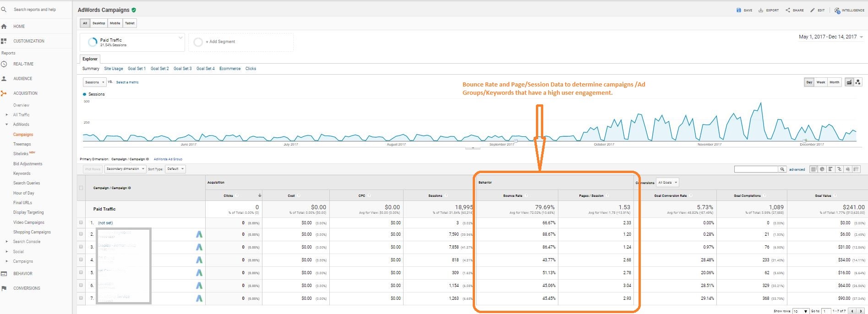The width and height of the screenshot is (868, 314).
Task: Select the Data table view icon
Action: [x=813, y=169]
